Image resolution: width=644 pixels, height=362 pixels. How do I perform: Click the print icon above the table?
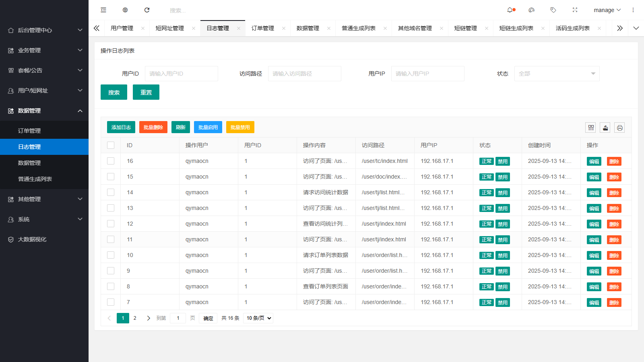tap(619, 128)
